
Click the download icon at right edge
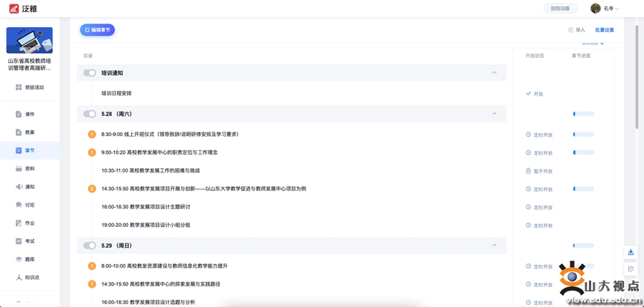(x=630, y=252)
